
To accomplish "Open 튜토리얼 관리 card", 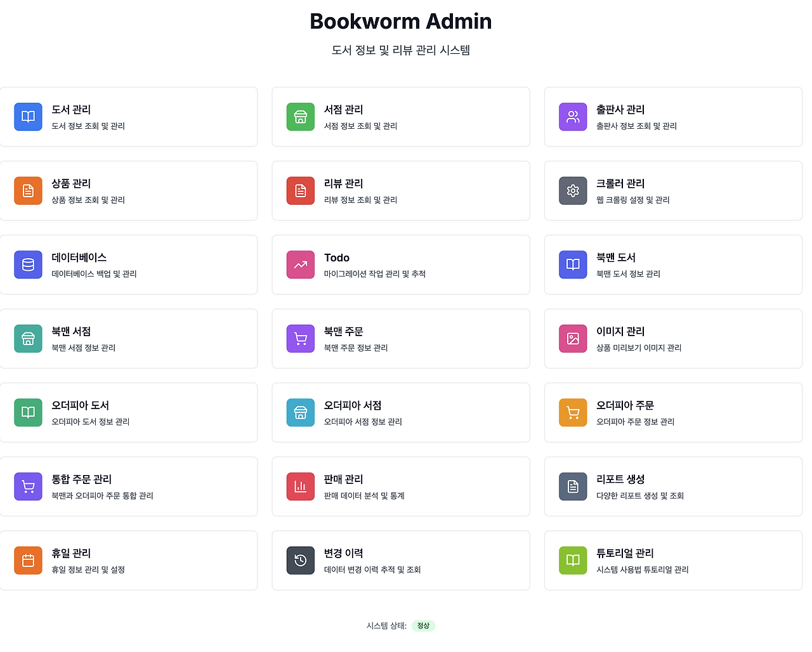I will click(x=672, y=561).
